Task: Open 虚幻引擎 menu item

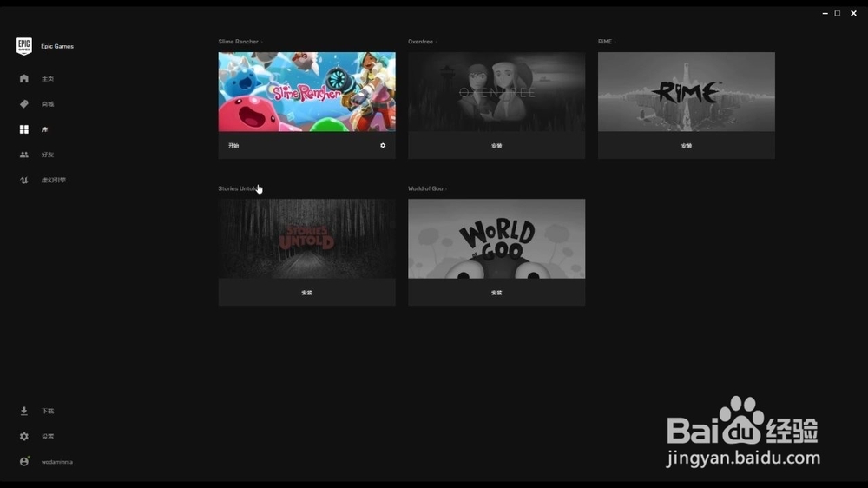Action: 54,180
